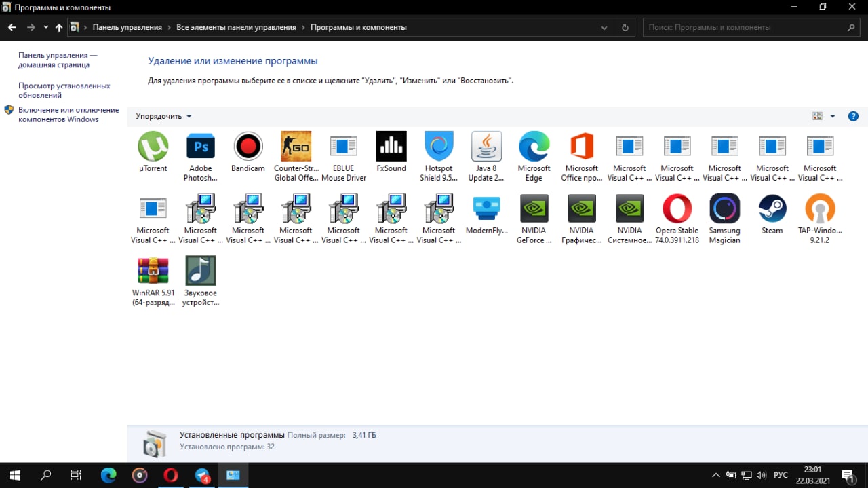Open Telegram from the taskbar

coord(202,475)
